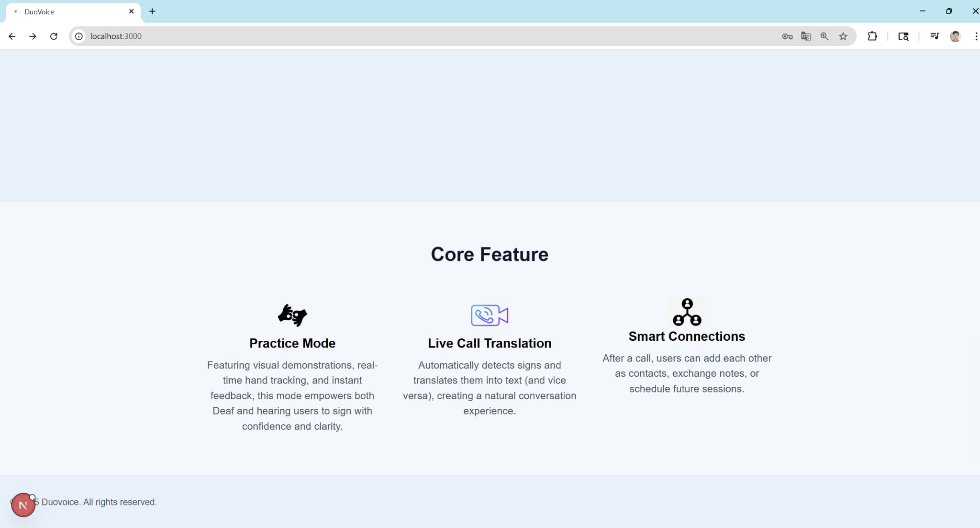
Task: Bookmark this page with star icon
Action: (843, 36)
